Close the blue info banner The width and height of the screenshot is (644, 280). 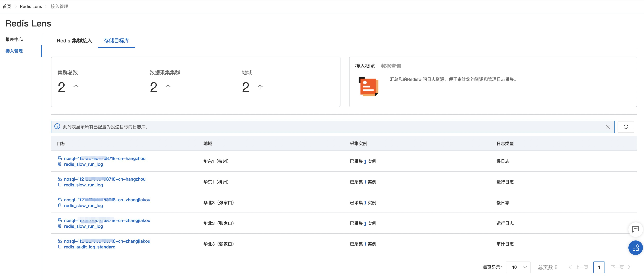coord(607,127)
